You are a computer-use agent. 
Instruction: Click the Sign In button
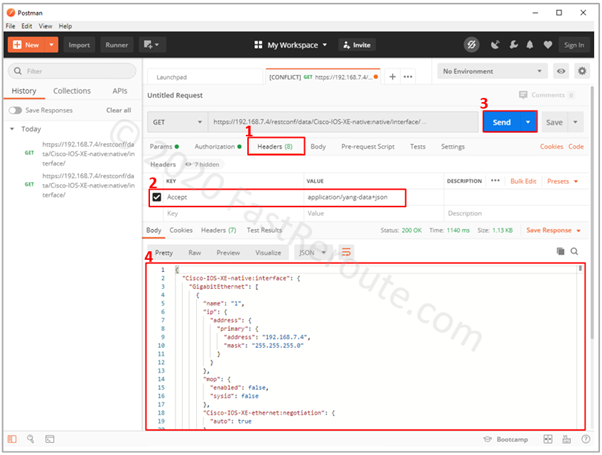(574, 45)
